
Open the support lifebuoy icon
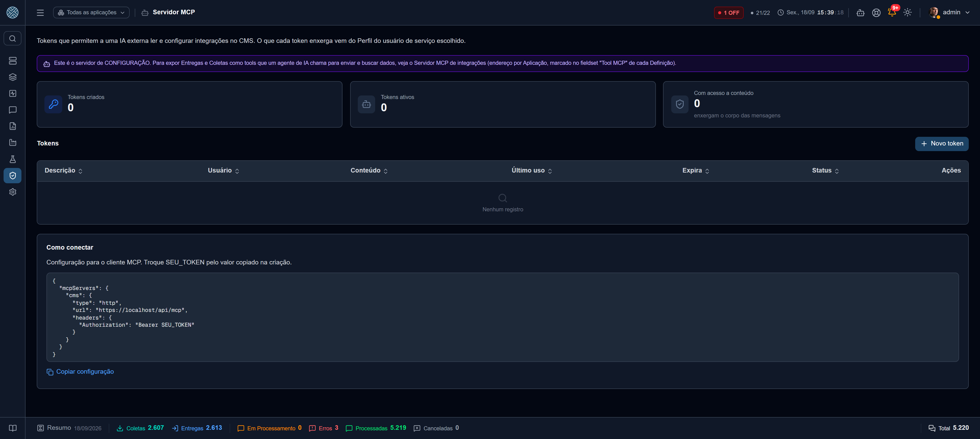click(876, 13)
